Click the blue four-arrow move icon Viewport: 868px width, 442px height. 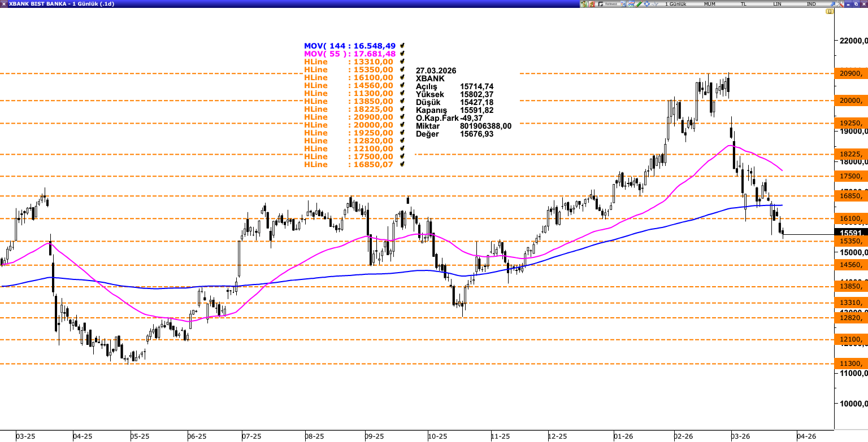tap(647, 4)
